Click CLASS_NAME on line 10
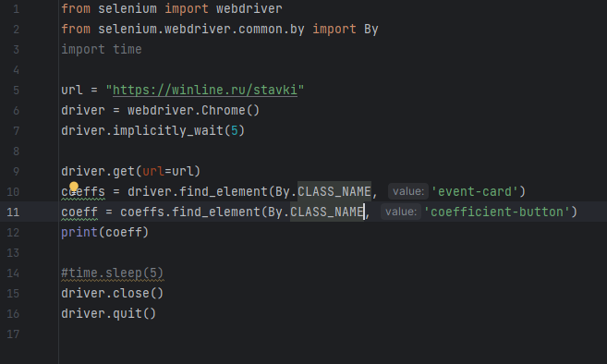 click(x=334, y=191)
